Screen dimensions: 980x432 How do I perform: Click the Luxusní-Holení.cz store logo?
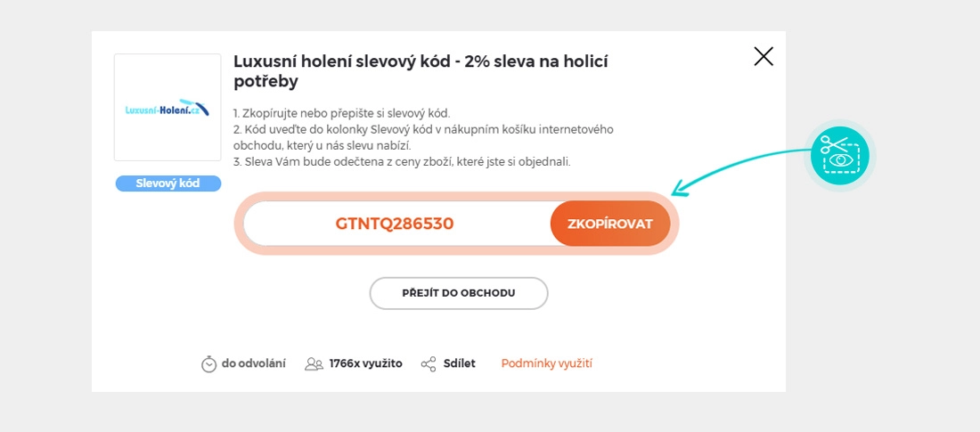tap(167, 108)
